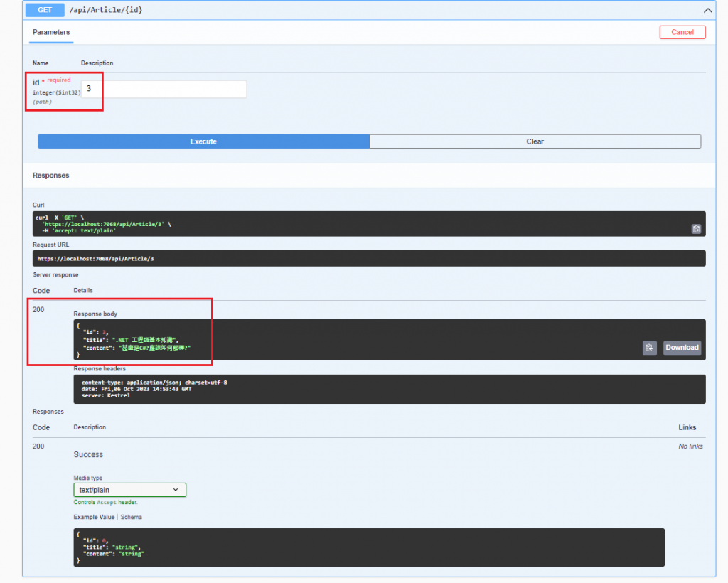
Task: Switch to the Schema view
Action: (x=132, y=517)
